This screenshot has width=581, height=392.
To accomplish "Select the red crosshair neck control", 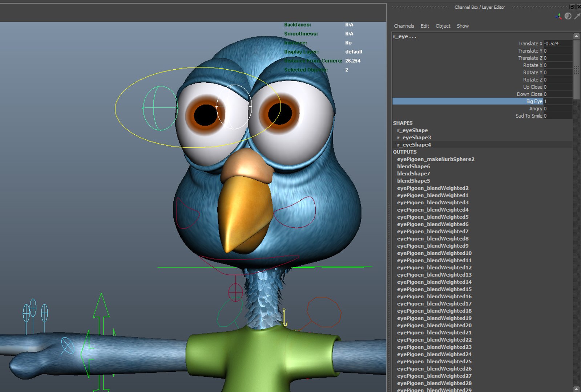I will [235, 292].
